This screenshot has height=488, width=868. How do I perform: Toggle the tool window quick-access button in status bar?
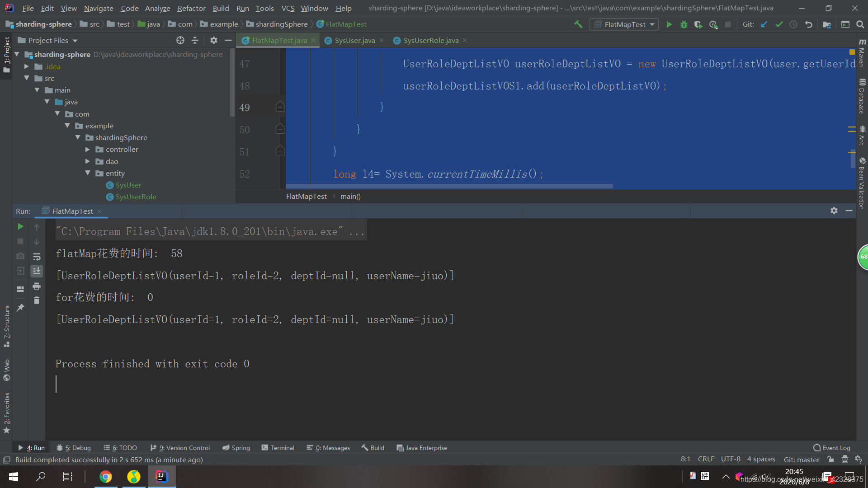click(7, 460)
